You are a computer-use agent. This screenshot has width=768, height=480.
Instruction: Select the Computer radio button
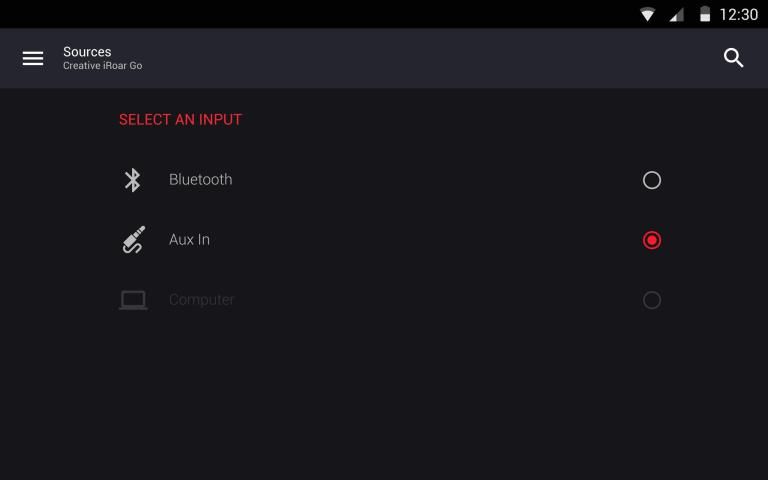pyautogui.click(x=652, y=300)
